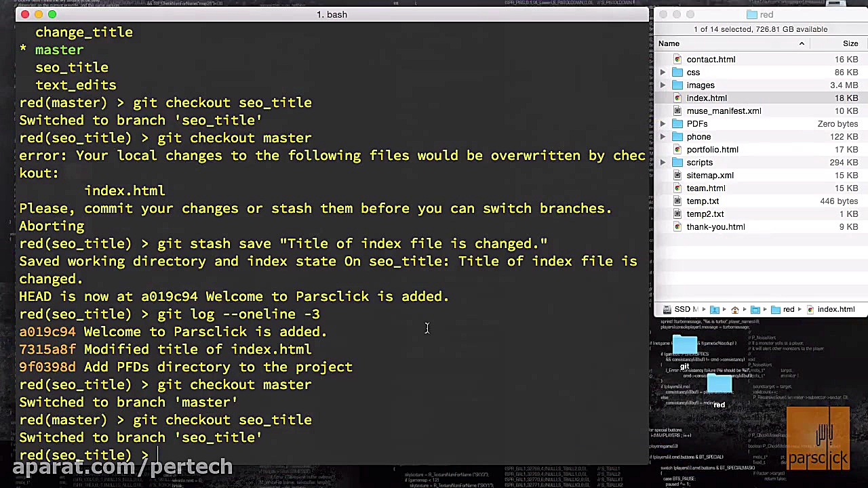Click the '3.4 MB' size of images
The image size is (868, 488).
pos(844,85)
